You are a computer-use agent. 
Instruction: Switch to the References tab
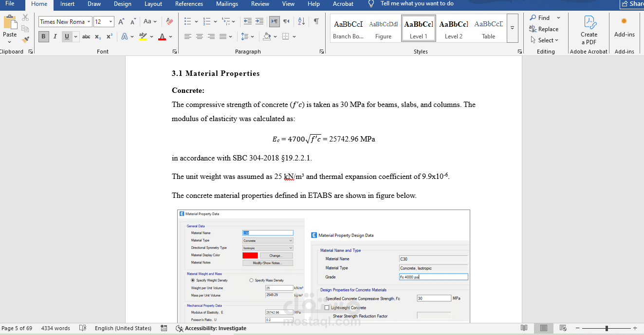(189, 4)
